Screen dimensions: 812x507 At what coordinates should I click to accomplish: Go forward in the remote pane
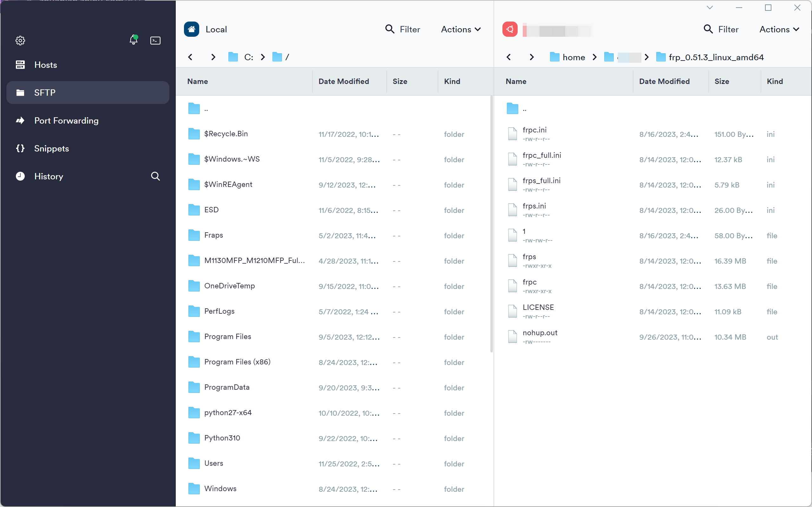click(531, 57)
